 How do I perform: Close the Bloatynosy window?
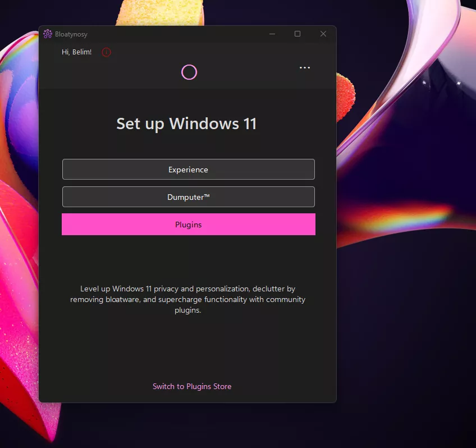(x=323, y=34)
